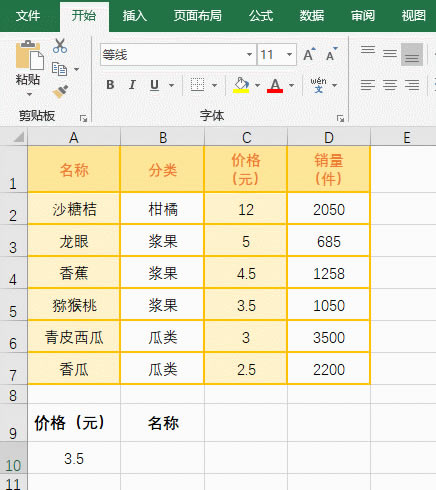Center text horizontally
436x490 pixels.
390,85
